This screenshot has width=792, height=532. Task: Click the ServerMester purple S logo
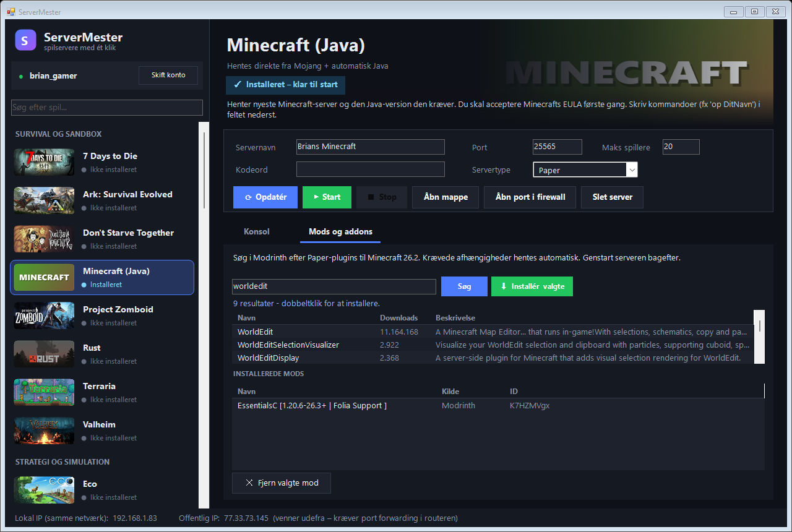tap(25, 40)
